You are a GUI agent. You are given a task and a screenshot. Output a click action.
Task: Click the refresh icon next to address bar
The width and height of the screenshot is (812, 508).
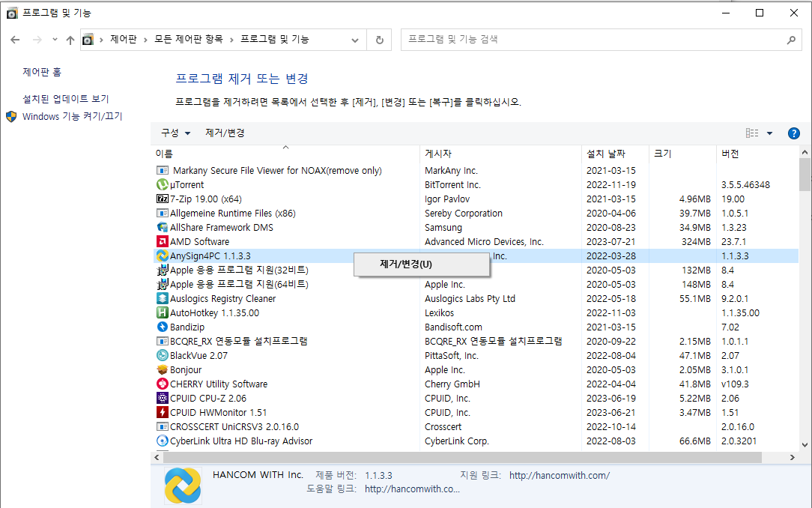coord(379,40)
